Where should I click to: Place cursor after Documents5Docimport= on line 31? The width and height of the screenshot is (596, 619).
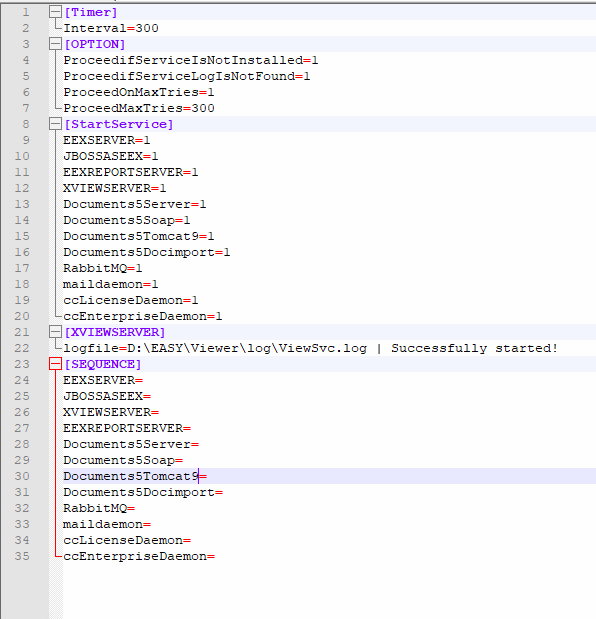click(x=223, y=492)
